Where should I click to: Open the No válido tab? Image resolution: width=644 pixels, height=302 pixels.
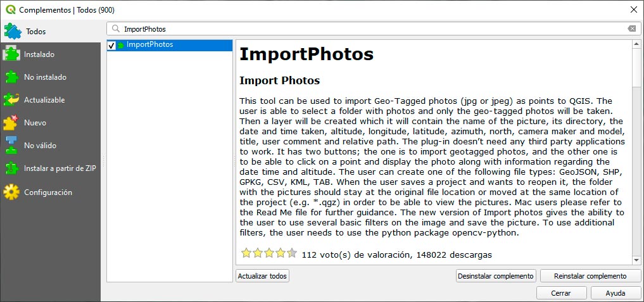(x=50, y=146)
